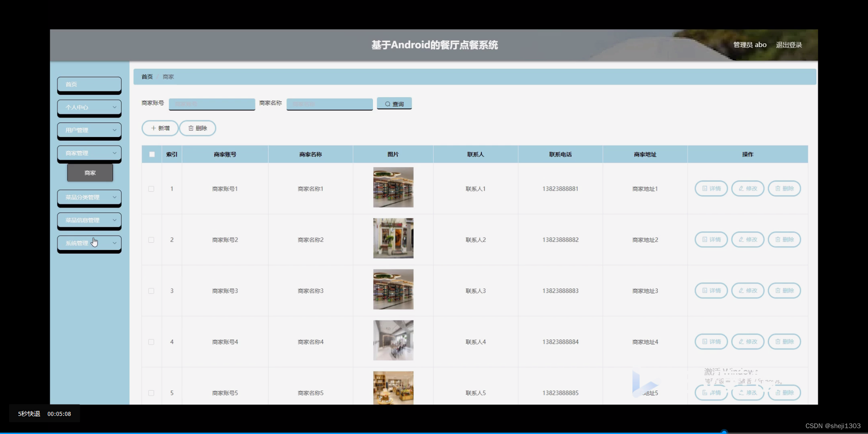Viewport: 868px width, 434px height.
Task: Click cell 商家名称4
Action: tap(311, 342)
